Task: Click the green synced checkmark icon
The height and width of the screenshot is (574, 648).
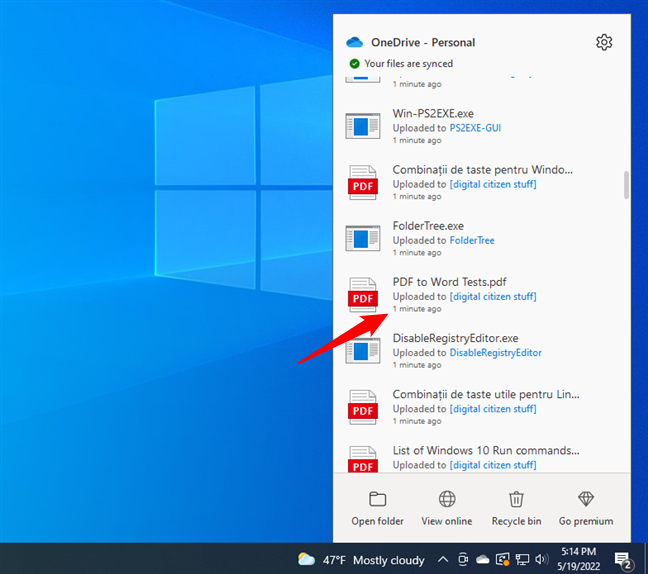Action: point(354,64)
